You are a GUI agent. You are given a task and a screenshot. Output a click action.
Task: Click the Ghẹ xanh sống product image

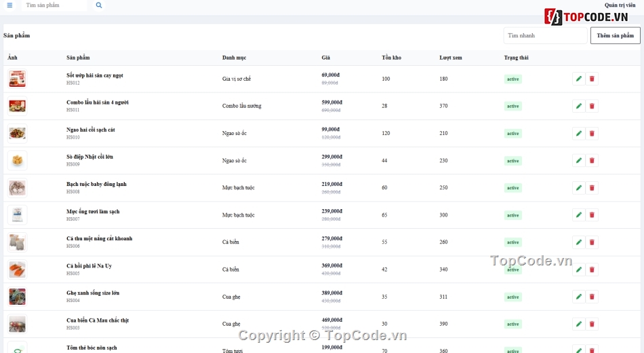pos(17,297)
